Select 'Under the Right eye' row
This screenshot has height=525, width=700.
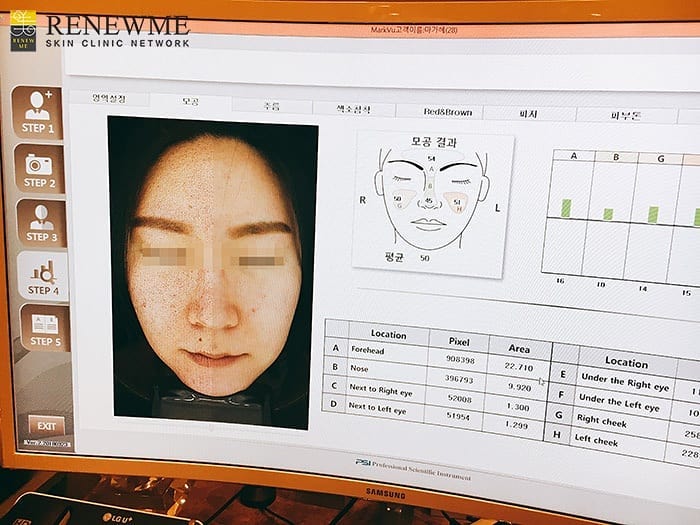625,382
